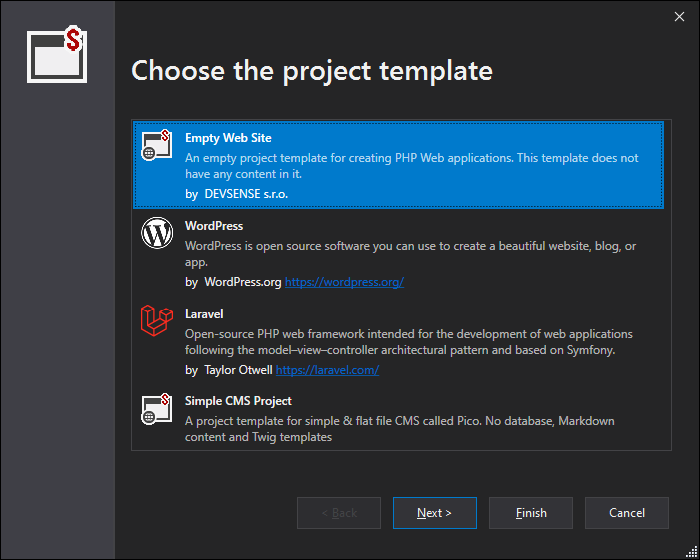Click the red Laravel logo icon

pos(157,320)
